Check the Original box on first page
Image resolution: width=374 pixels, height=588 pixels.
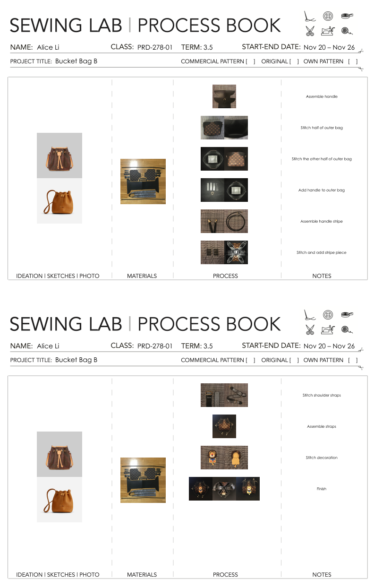click(295, 61)
